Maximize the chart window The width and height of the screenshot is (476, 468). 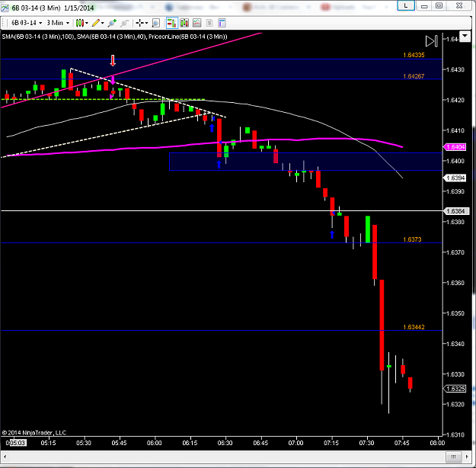pos(439,5)
